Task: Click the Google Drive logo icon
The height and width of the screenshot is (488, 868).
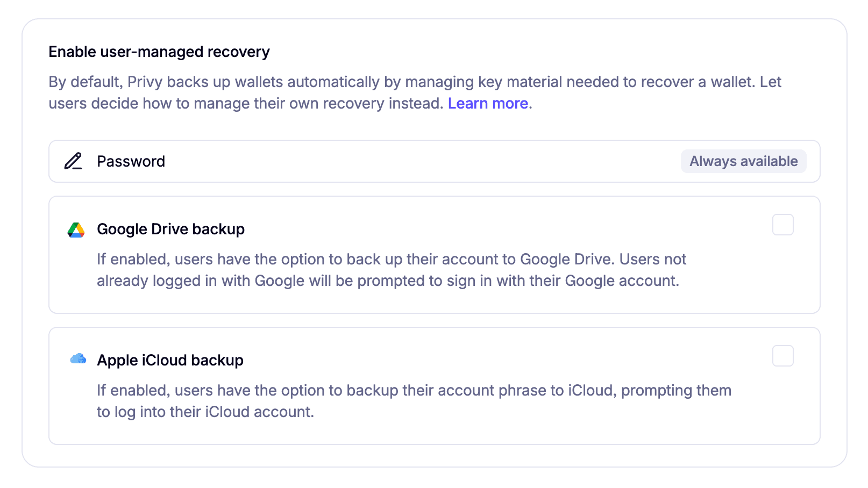Action: [x=76, y=229]
